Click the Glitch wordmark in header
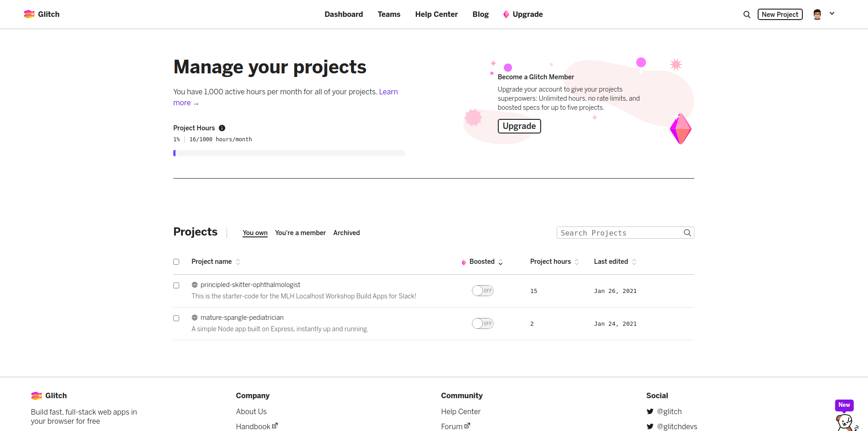Image resolution: width=868 pixels, height=431 pixels. click(x=49, y=15)
